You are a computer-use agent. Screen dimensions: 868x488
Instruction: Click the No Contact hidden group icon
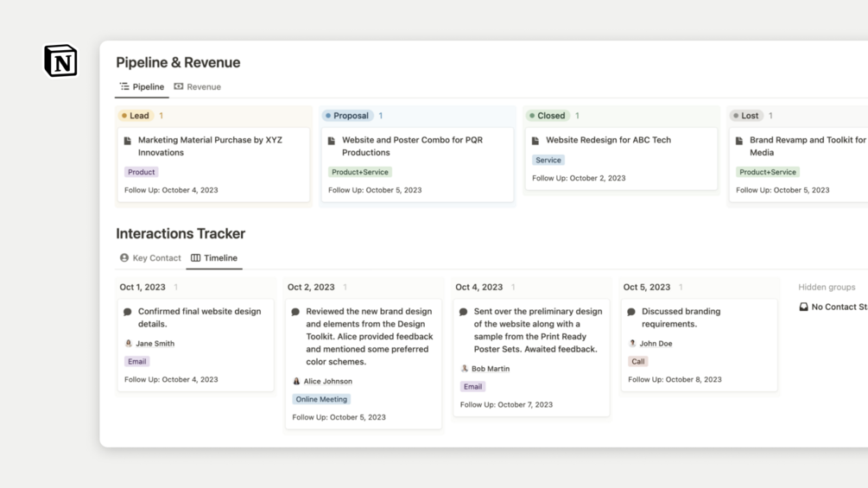(x=803, y=307)
